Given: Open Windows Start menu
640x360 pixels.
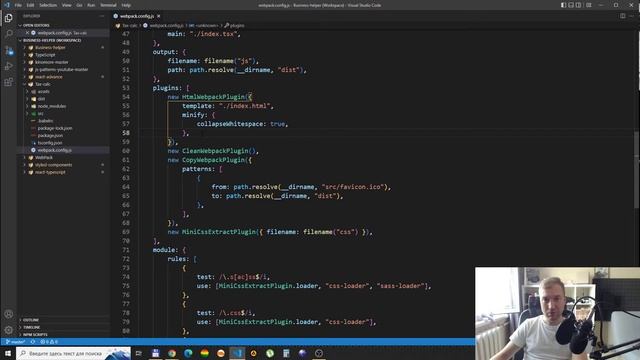Looking at the screenshot, I should click(8, 353).
